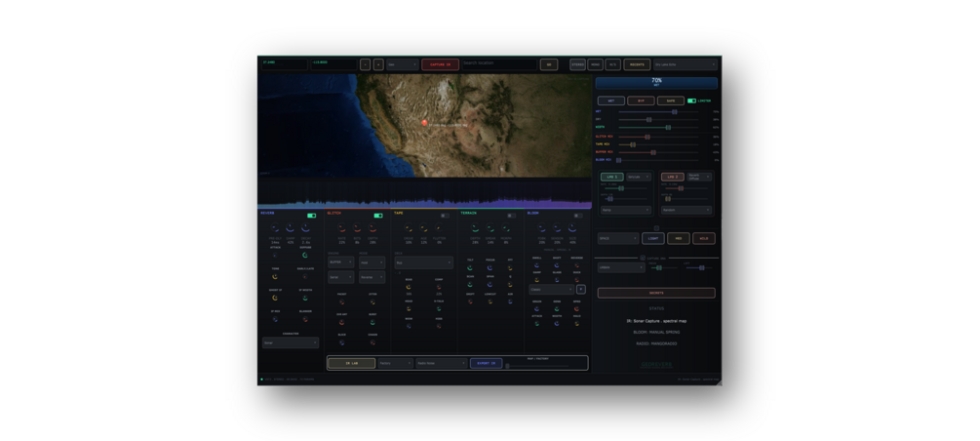Click the Map / Factory slider
Viewport: 980px width, 441px height.
(x=537, y=366)
